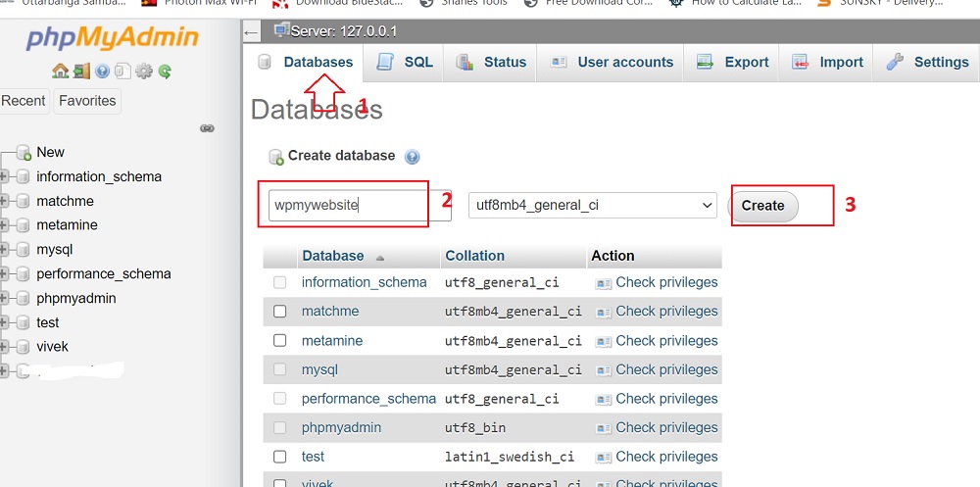Expand information_schema node in tree
Viewport: 980px width, 487px height.
click(4, 177)
